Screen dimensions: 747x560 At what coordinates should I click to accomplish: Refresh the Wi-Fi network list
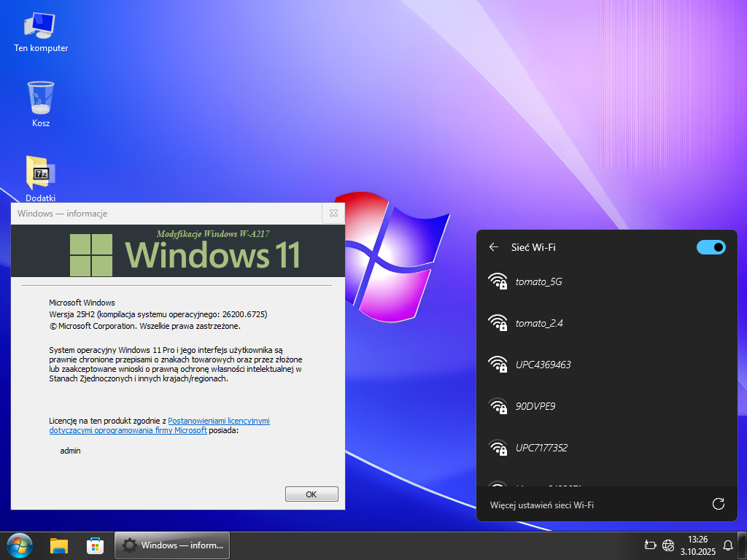pyautogui.click(x=718, y=504)
